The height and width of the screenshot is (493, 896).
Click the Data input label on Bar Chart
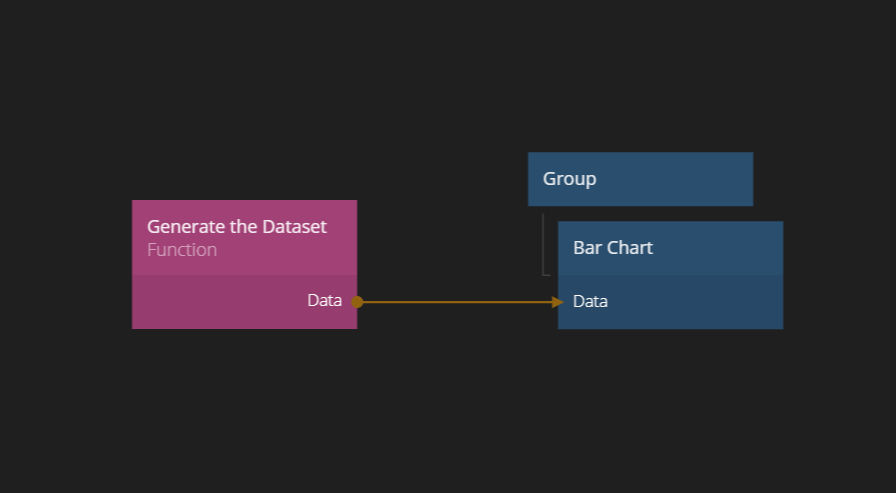point(590,301)
